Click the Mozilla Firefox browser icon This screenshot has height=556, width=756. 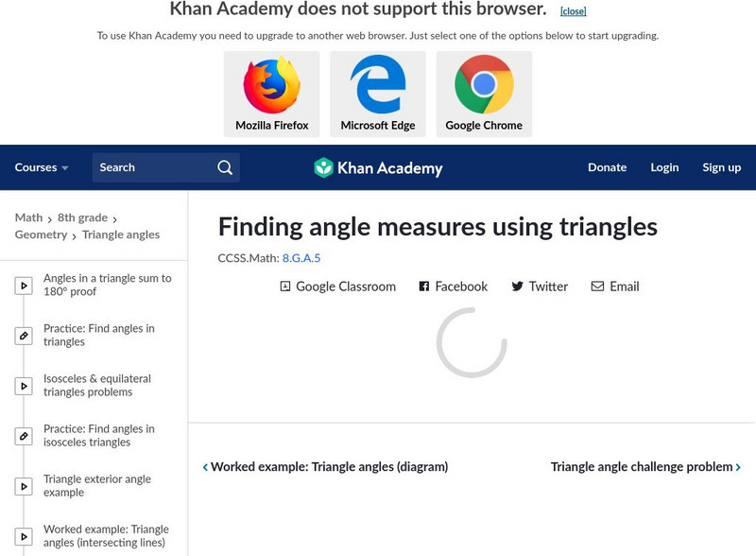tap(272, 86)
